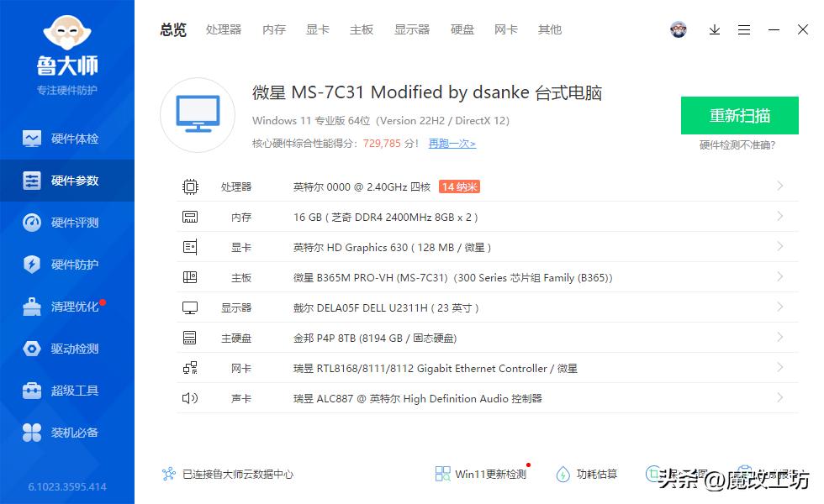824x504 pixels.
Task: Click the 重新扫描 rescan button
Action: click(x=739, y=115)
